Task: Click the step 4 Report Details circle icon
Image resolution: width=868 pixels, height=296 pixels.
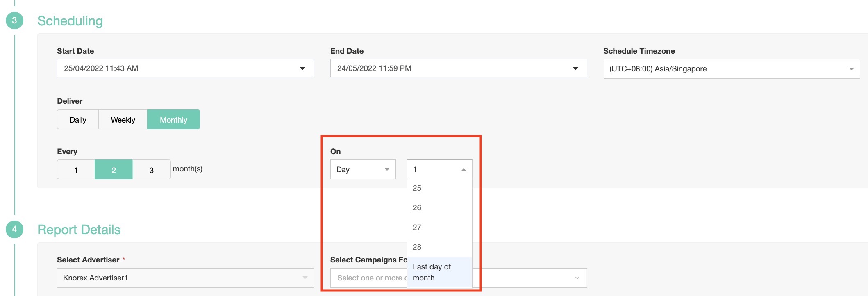Action: pyautogui.click(x=14, y=229)
